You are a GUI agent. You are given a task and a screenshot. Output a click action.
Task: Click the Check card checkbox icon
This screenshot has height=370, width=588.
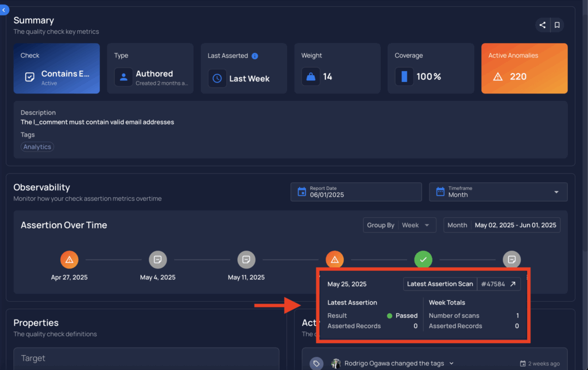[30, 77]
